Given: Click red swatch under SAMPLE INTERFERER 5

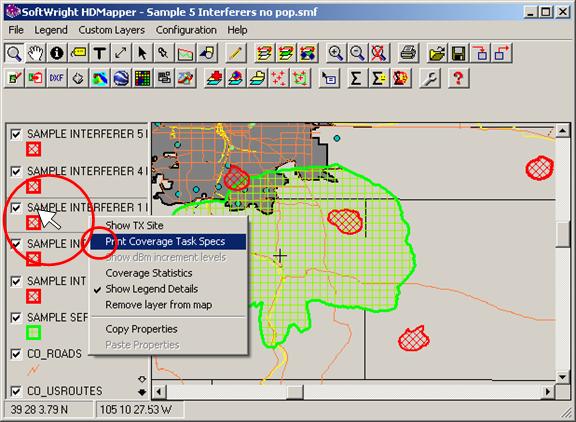Looking at the screenshot, I should pyautogui.click(x=33, y=149).
